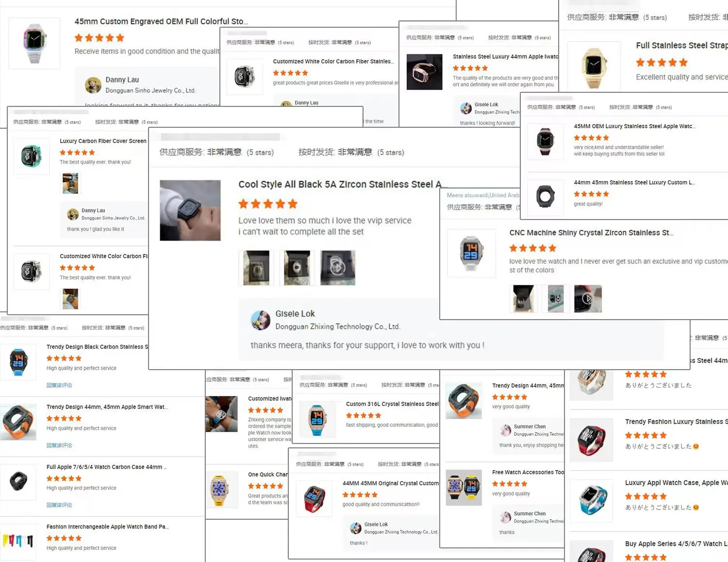Open the Full Apple 7/6/5/4 Watch Carbon Case thumbnail
Screen dimensions: 728x562
tap(18, 482)
